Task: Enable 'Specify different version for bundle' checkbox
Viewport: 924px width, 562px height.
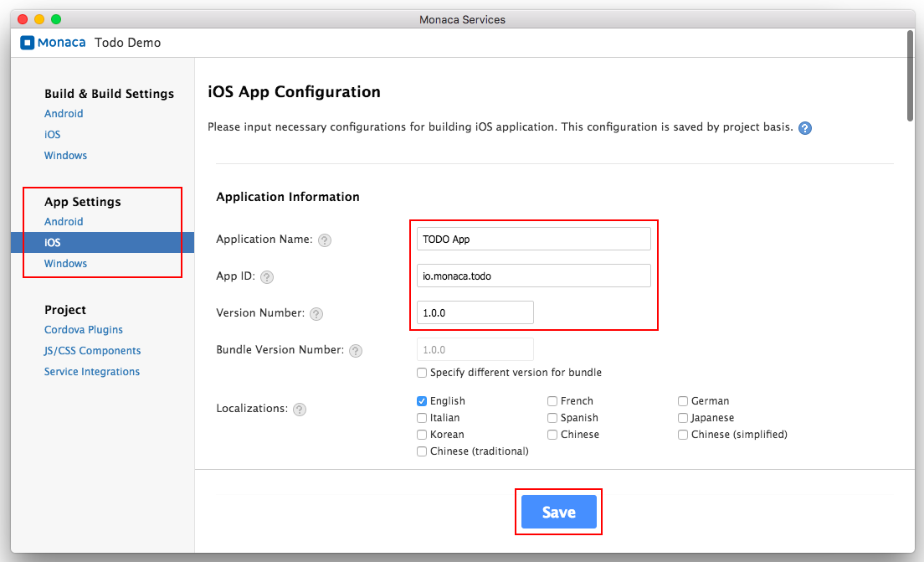Action: click(422, 373)
